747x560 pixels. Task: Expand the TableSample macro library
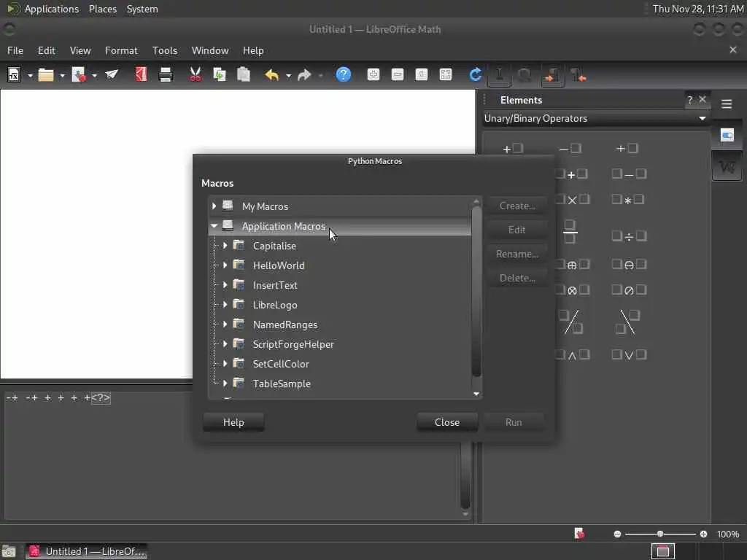click(x=225, y=384)
